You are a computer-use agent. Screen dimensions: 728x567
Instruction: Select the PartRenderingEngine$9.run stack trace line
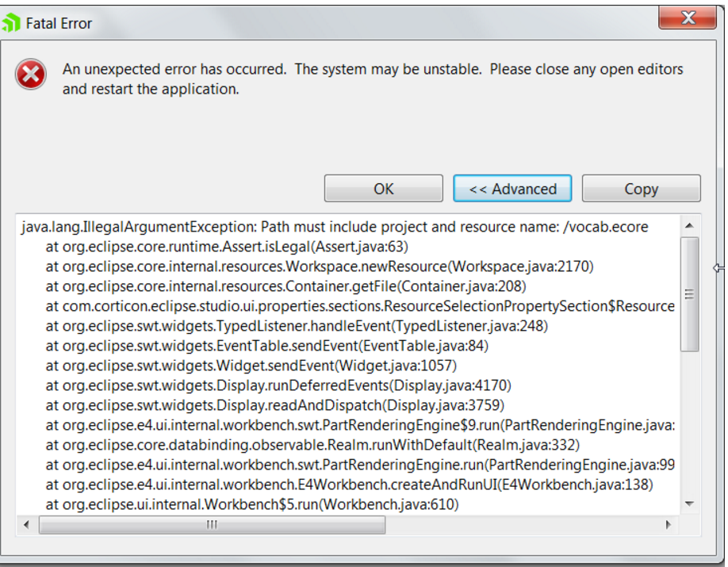pyautogui.click(x=360, y=425)
